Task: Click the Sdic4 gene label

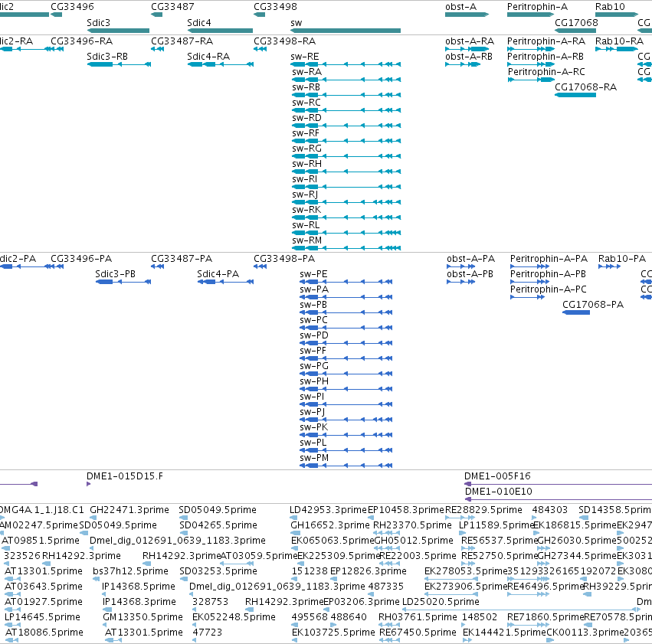Action: tap(198, 23)
